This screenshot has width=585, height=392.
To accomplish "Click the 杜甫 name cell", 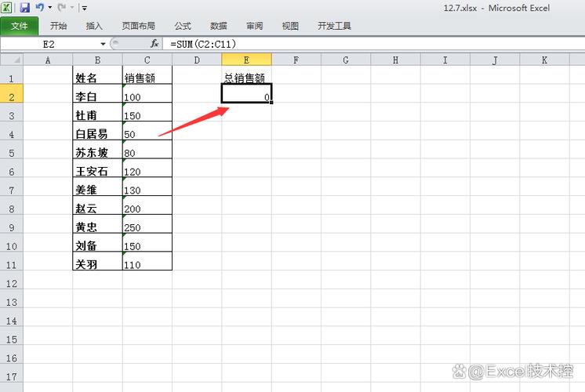I will coord(97,112).
